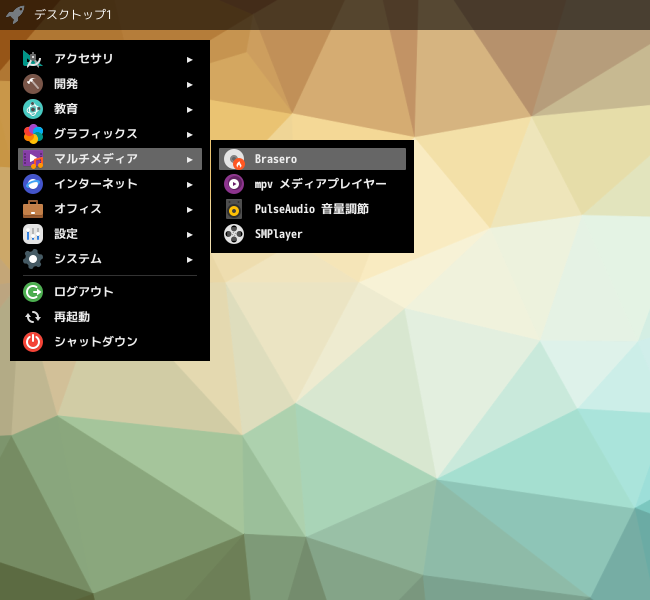Choose ログアウト to log out
Image resolution: width=650 pixels, height=600 pixels.
110,292
